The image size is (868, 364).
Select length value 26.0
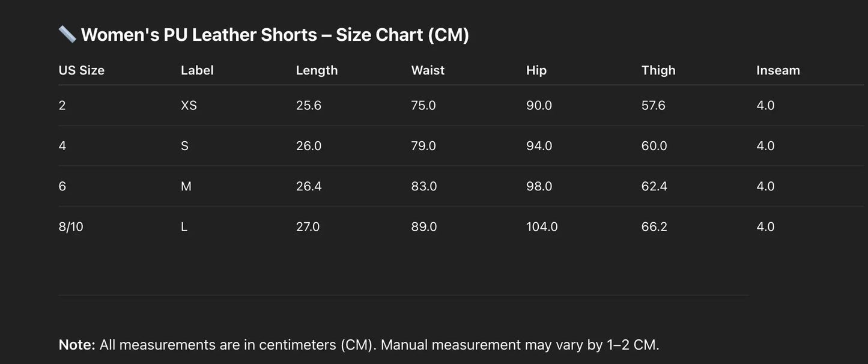tap(309, 146)
